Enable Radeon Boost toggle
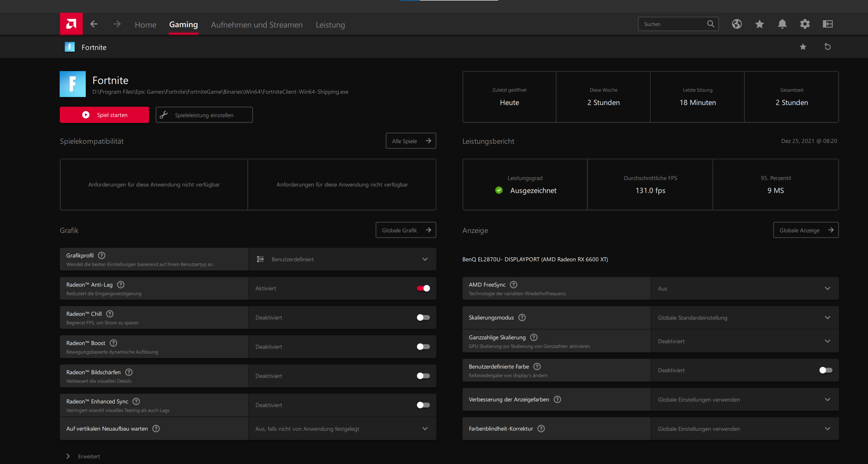 [423, 346]
